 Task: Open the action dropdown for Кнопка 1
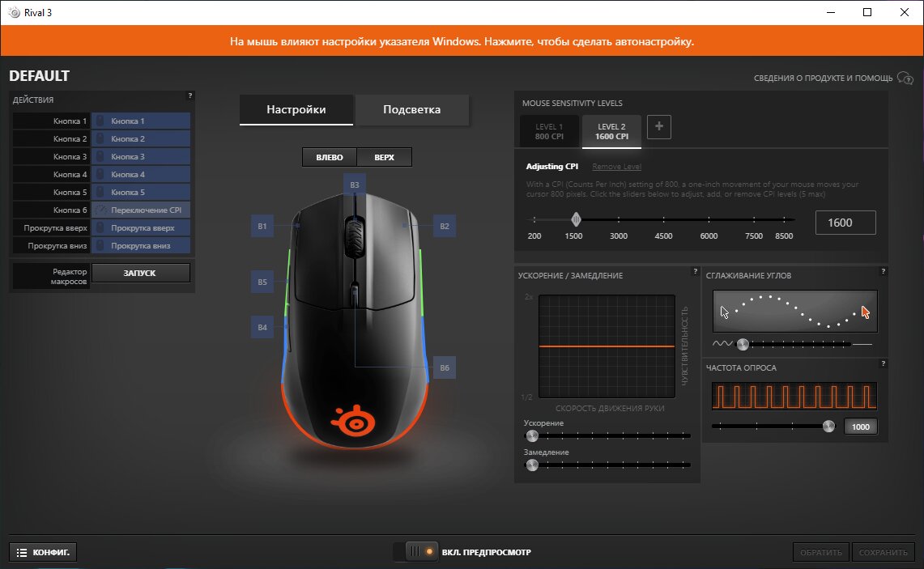pyautogui.click(x=141, y=121)
